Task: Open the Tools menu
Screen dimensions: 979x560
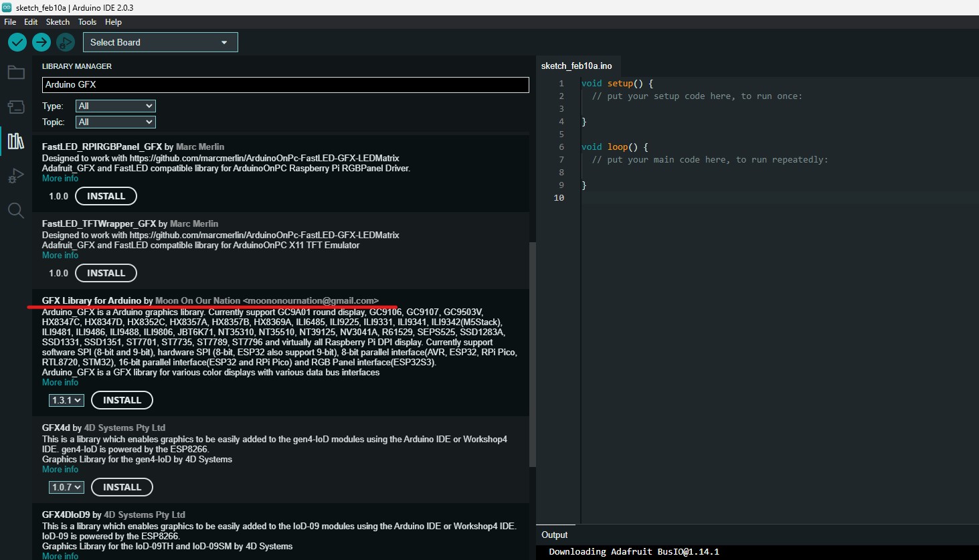Action: (x=87, y=22)
